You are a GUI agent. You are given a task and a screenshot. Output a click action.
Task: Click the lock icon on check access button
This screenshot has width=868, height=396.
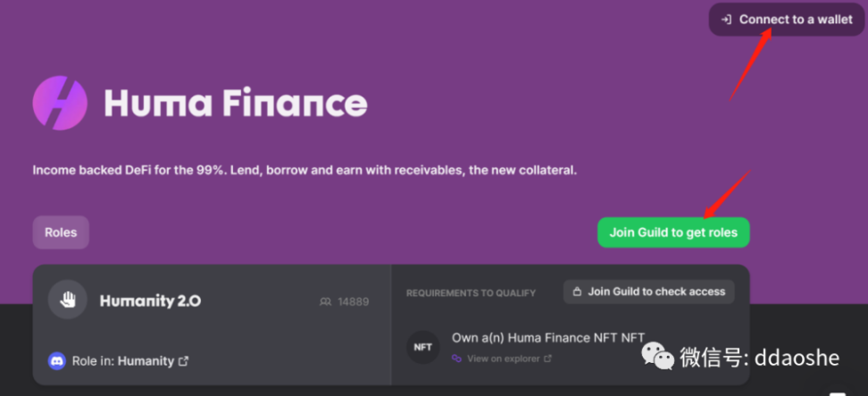(577, 291)
